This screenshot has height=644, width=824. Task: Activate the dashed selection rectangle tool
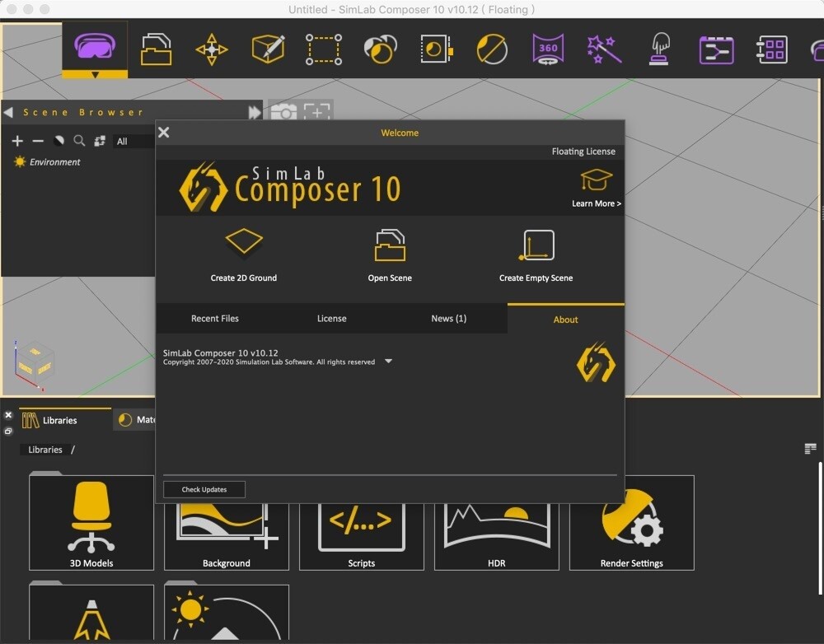click(324, 49)
